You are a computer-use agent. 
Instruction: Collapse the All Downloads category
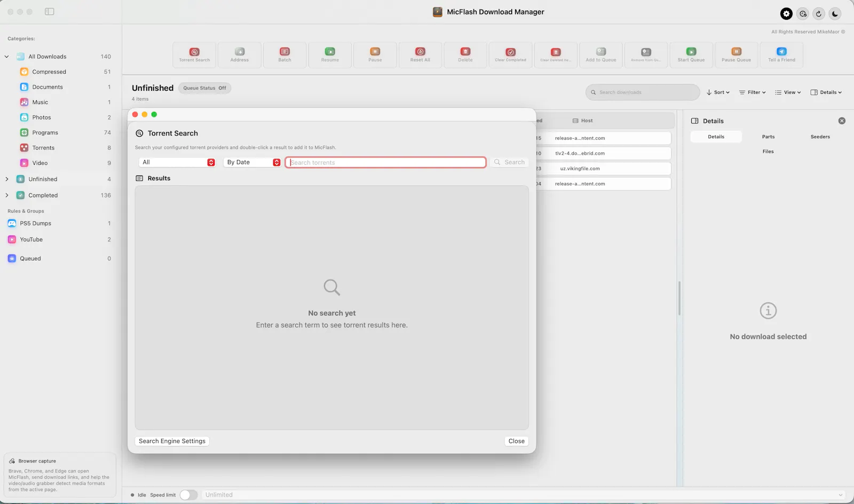click(7, 57)
